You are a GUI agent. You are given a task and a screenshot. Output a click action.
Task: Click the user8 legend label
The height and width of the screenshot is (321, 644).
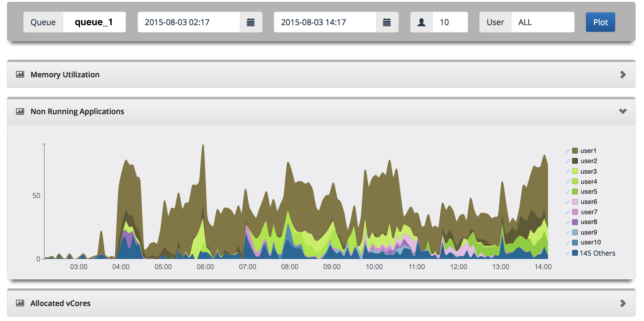[x=589, y=222]
